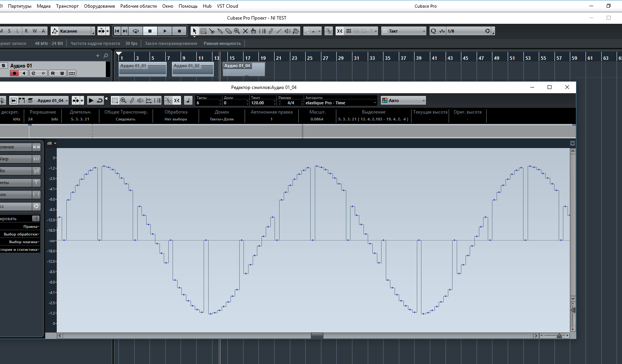Toggle Write automation on Аудио 01 track
Viewport: 622px width, 364px height.
pyautogui.click(x=62, y=73)
